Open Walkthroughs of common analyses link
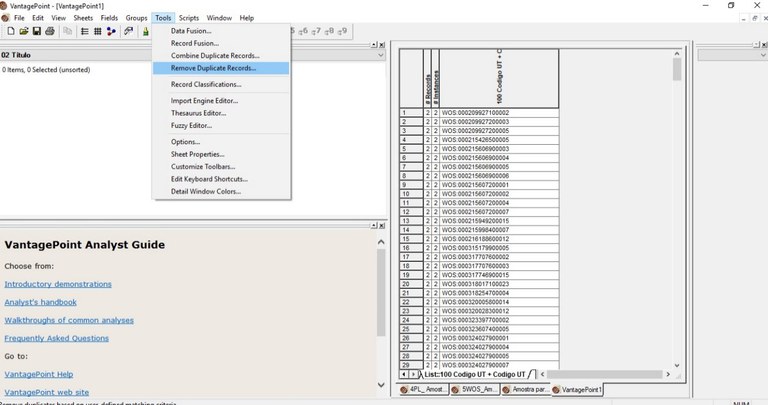 (69, 320)
